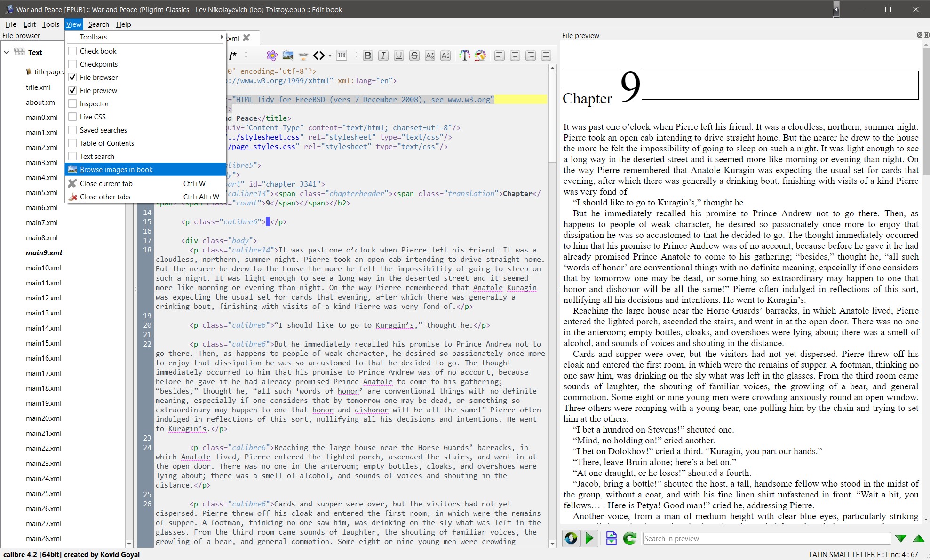Click the superscript formatting icon

445,55
